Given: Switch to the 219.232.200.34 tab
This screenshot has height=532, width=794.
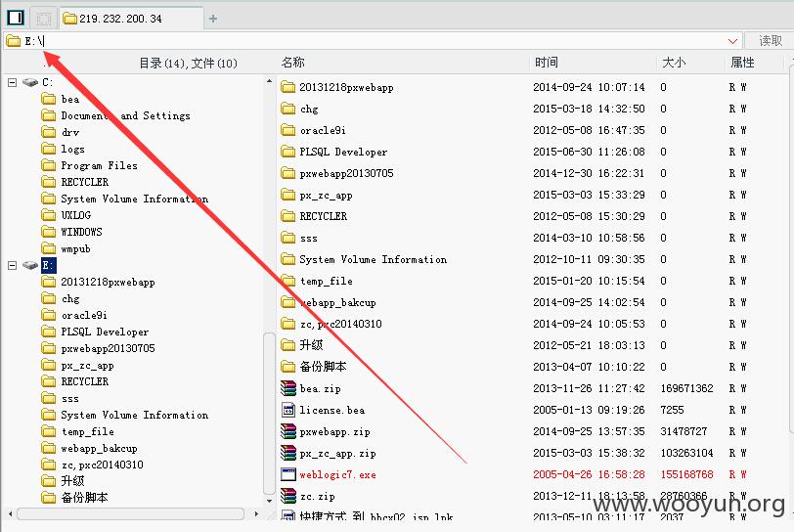Looking at the screenshot, I should click(132, 19).
